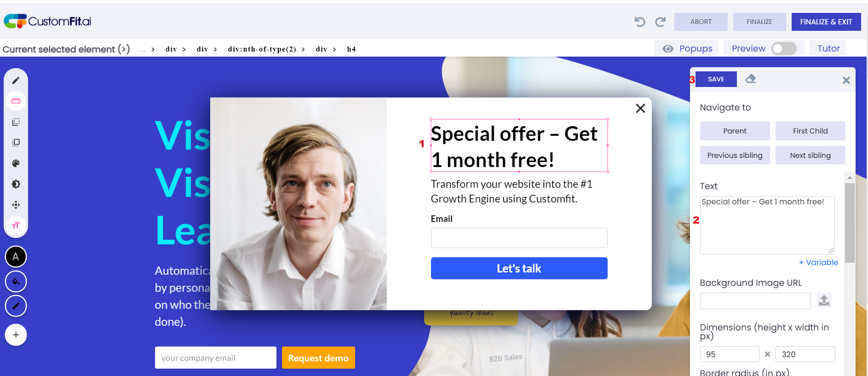This screenshot has height=376, width=868.
Task: Click the eraser icon next to Save
Action: tap(751, 79)
